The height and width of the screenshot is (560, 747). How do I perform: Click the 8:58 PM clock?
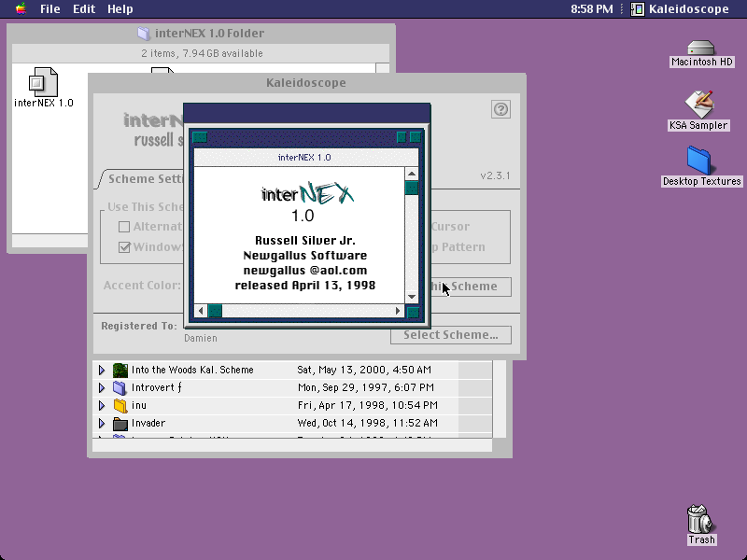592,8
